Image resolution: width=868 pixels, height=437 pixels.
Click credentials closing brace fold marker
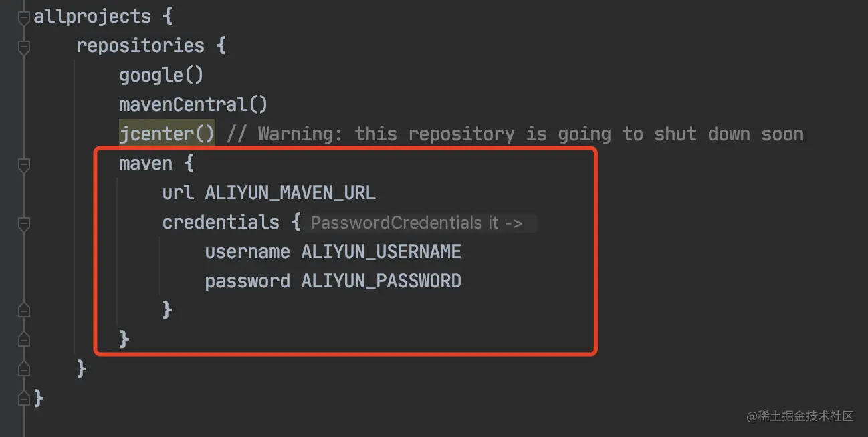24,310
